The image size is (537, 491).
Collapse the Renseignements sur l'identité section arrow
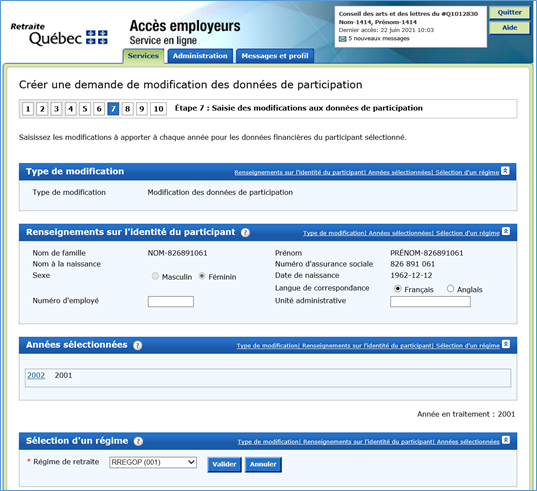506,231
